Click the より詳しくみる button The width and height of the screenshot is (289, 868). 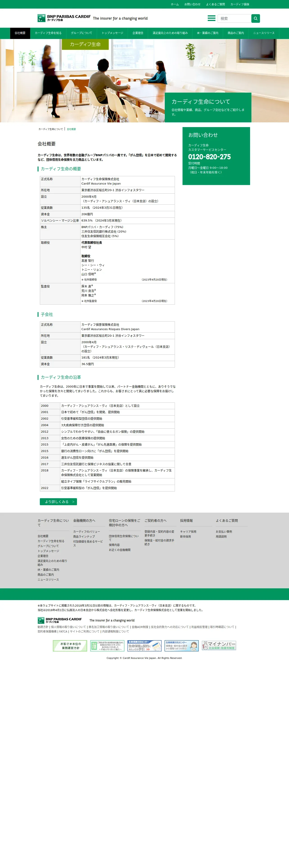click(58, 501)
